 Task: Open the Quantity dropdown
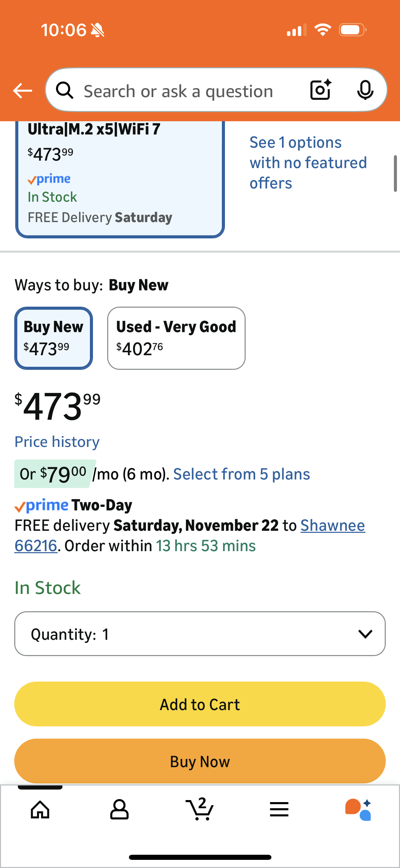coord(200,634)
